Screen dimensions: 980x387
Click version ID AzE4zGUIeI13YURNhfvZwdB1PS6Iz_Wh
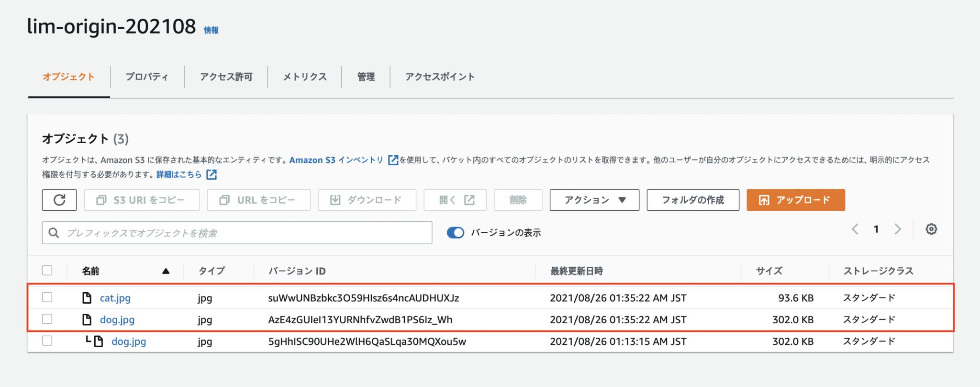pyautogui.click(x=360, y=319)
